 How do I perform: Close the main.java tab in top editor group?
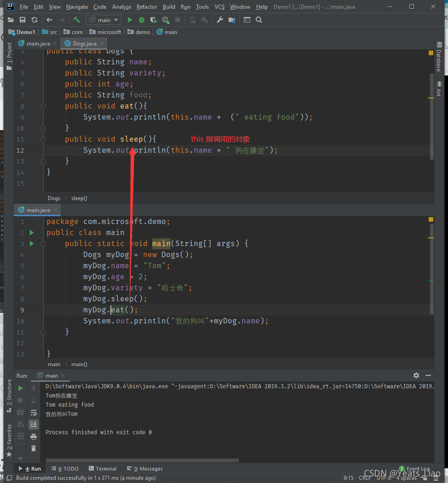coord(55,43)
